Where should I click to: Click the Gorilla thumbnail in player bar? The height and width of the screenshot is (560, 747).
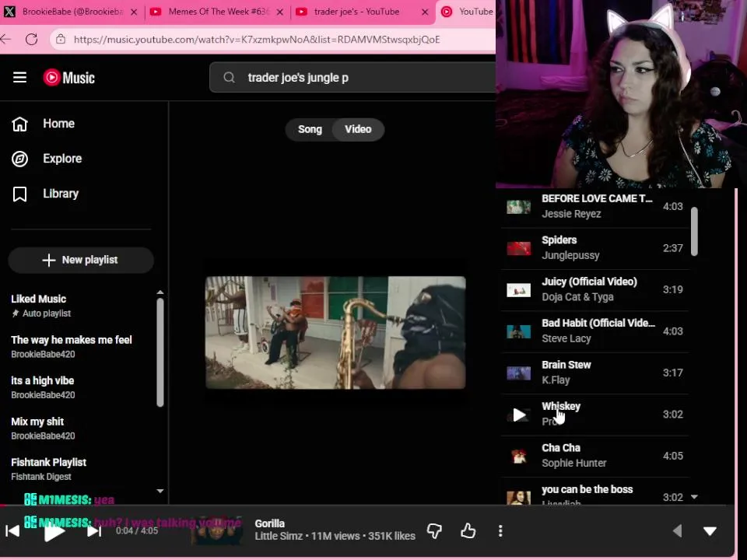pyautogui.click(x=217, y=531)
